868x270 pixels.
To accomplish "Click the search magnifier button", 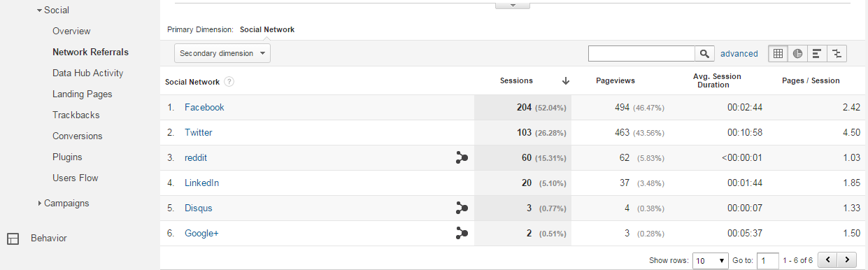I will point(704,54).
